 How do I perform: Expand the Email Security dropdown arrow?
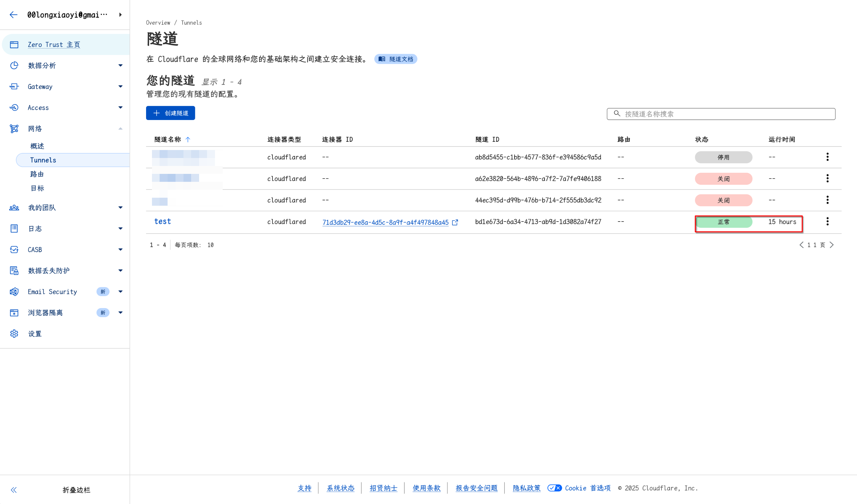click(120, 292)
